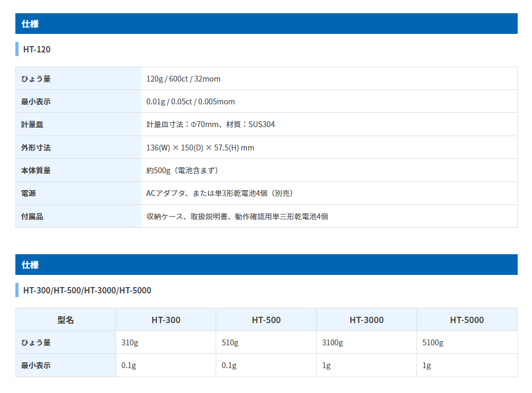Click the HT-120 model heading

pyautogui.click(x=37, y=49)
